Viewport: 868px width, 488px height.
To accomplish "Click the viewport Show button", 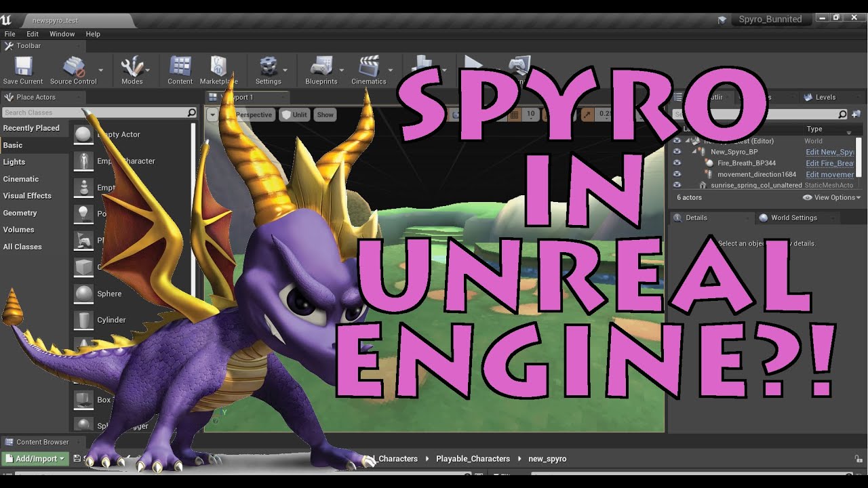I will [x=325, y=115].
